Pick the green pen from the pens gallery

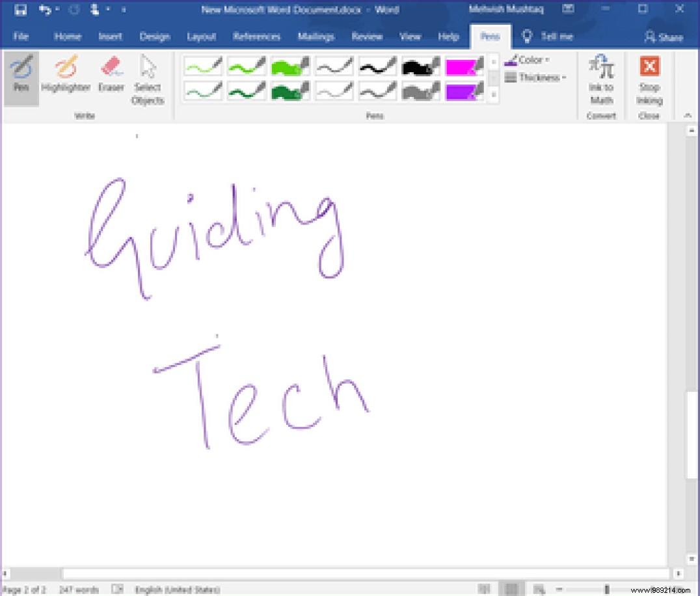pyautogui.click(x=246, y=65)
